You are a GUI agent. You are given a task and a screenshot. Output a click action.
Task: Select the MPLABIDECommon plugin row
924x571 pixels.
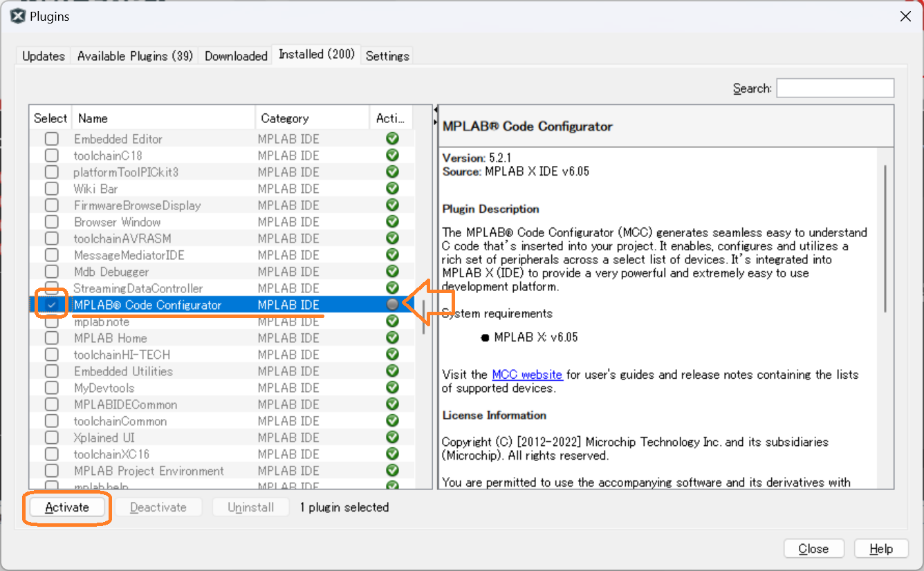pos(221,404)
